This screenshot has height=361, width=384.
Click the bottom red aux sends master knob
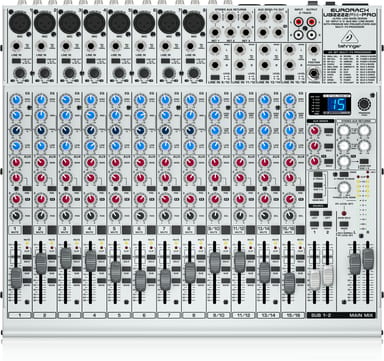(314, 162)
